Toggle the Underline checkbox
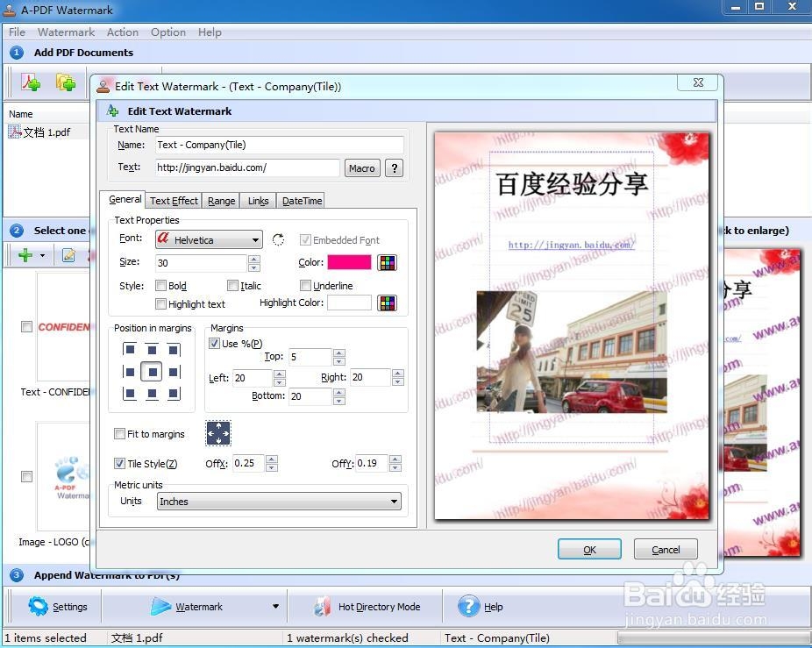The image size is (812, 648). (x=305, y=285)
